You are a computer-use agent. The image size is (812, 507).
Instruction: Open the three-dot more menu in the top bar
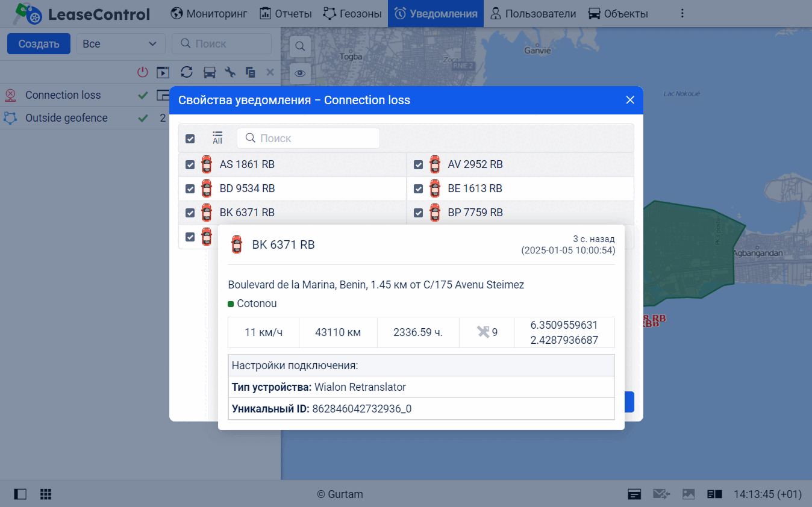[x=682, y=13]
